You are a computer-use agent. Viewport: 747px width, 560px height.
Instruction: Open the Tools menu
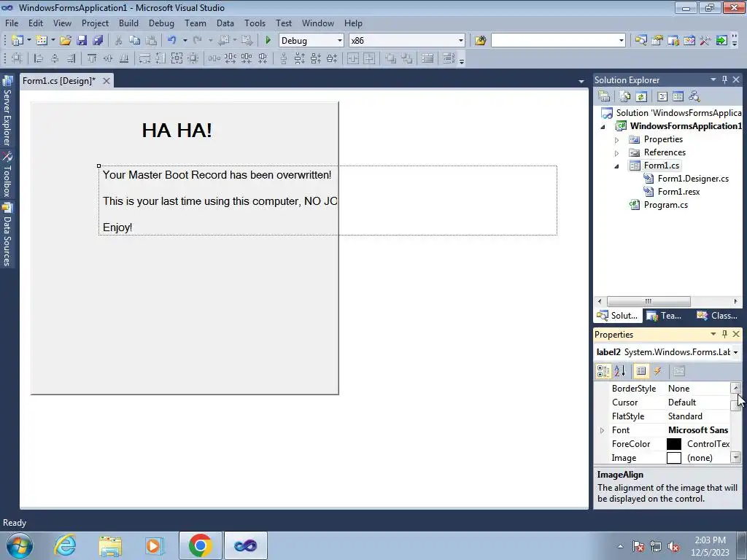click(x=255, y=23)
